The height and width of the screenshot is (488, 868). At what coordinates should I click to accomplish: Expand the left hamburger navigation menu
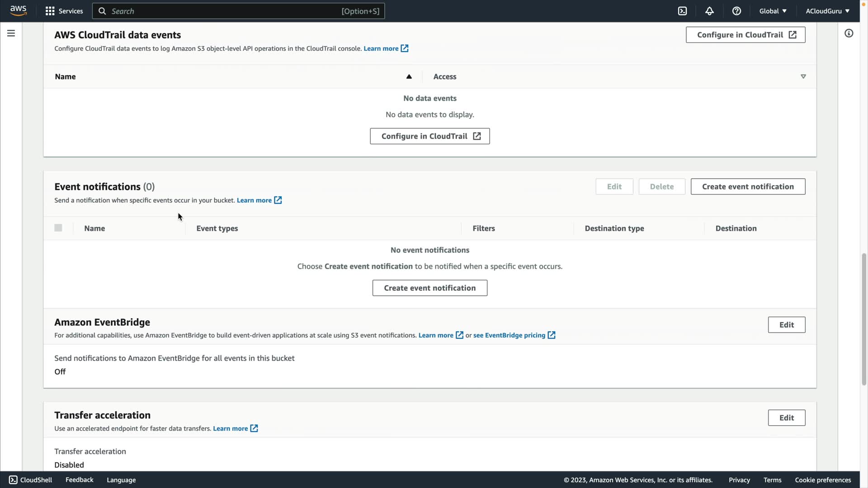click(x=11, y=33)
